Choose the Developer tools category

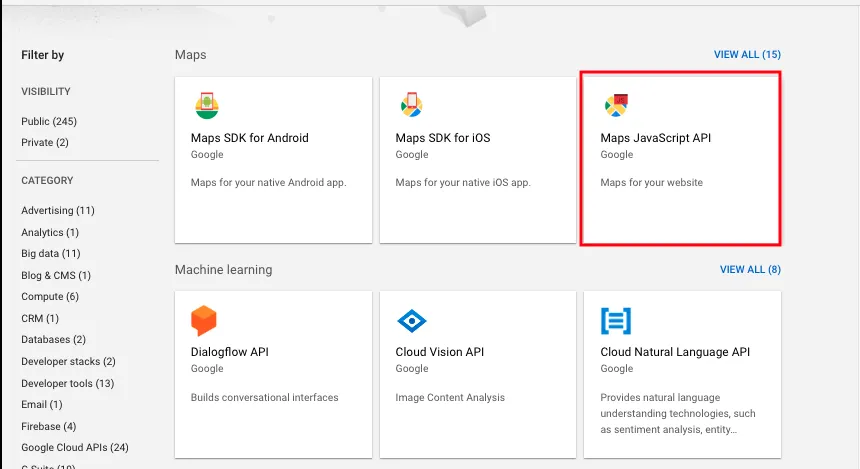(x=68, y=383)
